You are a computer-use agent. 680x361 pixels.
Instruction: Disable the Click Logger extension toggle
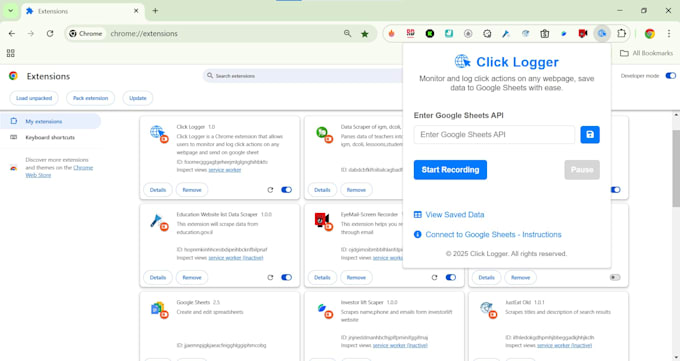(x=286, y=190)
